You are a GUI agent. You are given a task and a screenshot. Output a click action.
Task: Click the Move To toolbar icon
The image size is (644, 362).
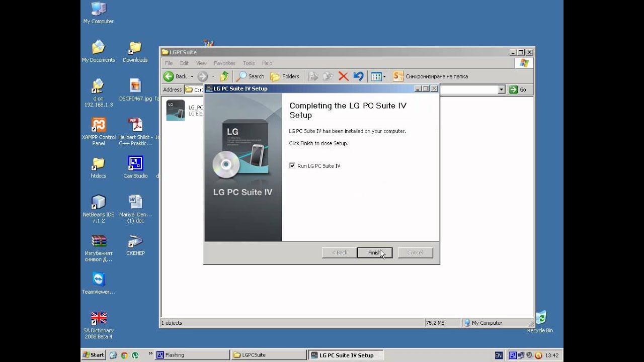(x=313, y=76)
